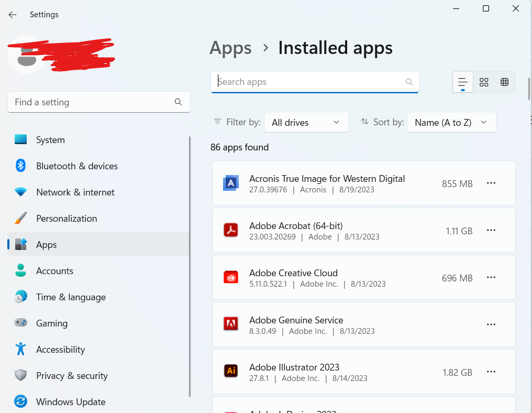
Task: Open Gaming settings
Action: click(x=98, y=323)
